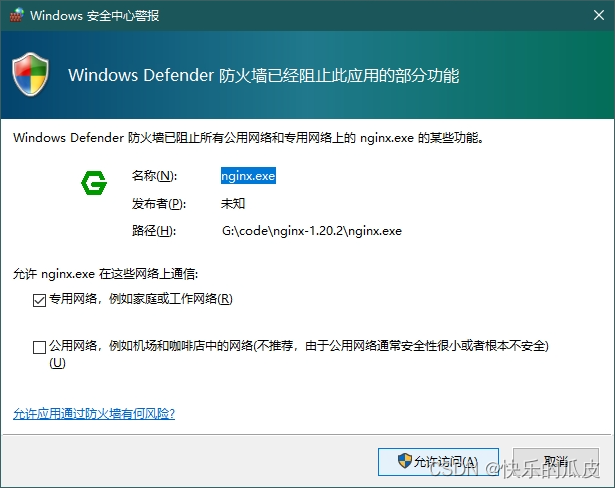
Task: Click the green nginx application icon
Action: (94, 182)
